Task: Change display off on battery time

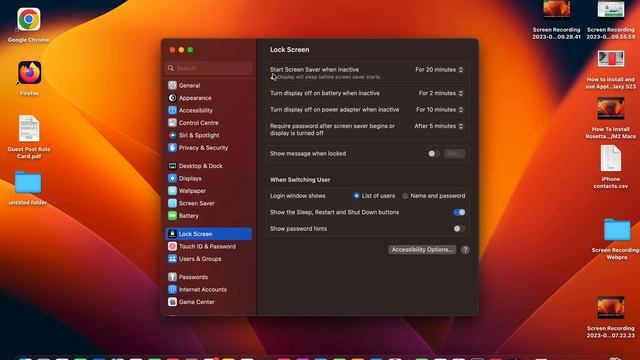Action: coord(441,93)
